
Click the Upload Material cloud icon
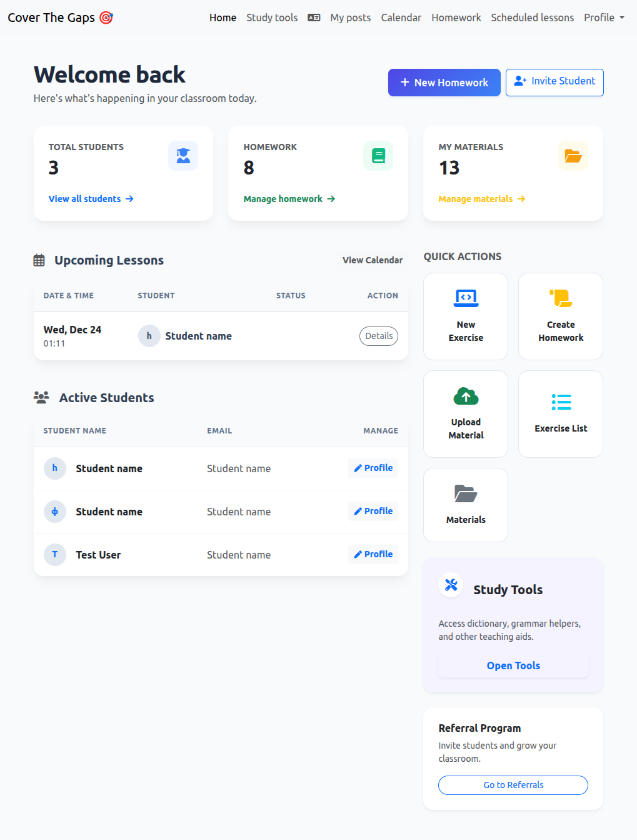465,396
